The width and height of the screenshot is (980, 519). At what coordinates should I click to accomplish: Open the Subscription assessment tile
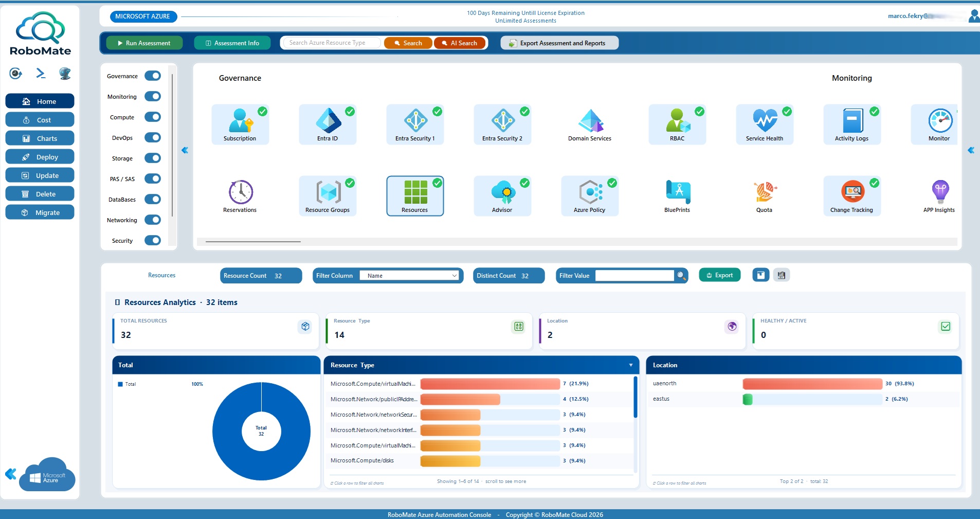pos(240,124)
